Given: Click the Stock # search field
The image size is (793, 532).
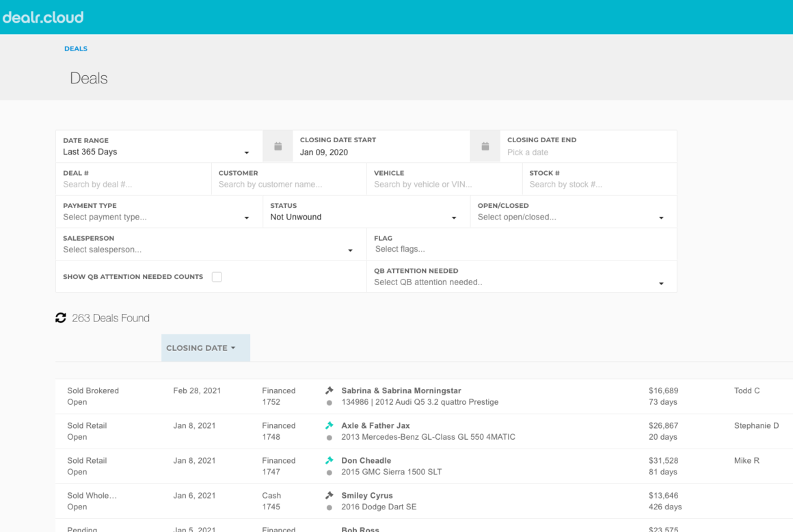Looking at the screenshot, I should [x=600, y=179].
